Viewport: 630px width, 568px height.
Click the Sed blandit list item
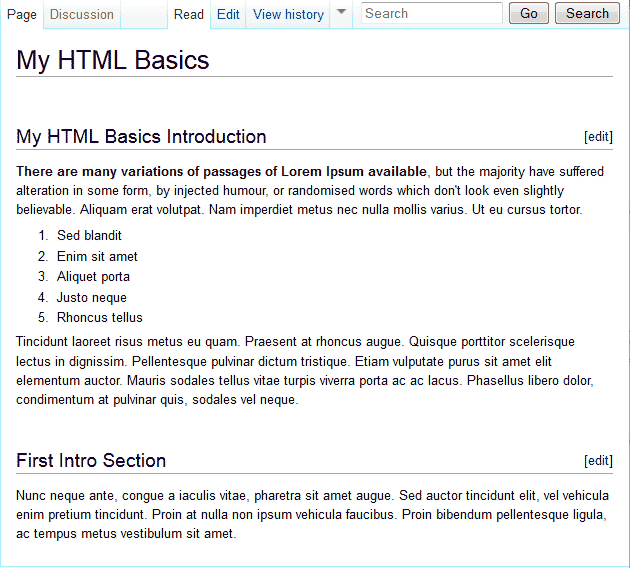(x=89, y=236)
